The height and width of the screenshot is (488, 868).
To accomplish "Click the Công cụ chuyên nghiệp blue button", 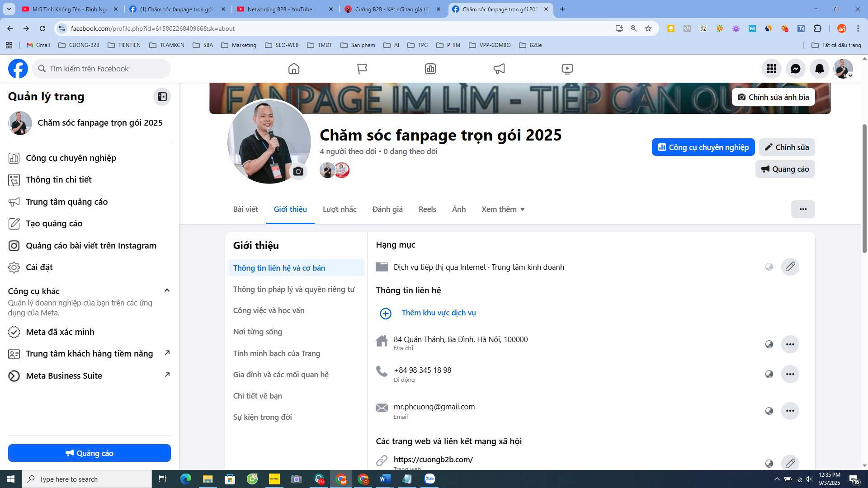I will [x=703, y=147].
